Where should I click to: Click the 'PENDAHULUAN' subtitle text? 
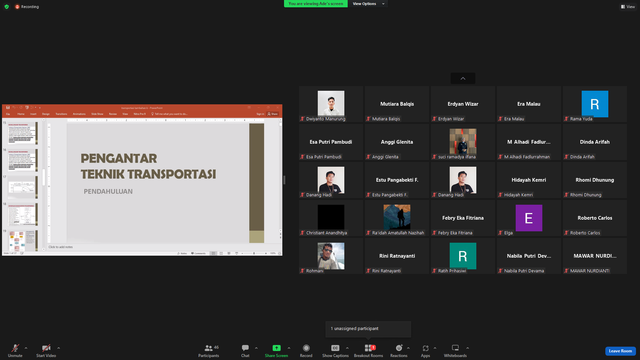[108, 191]
